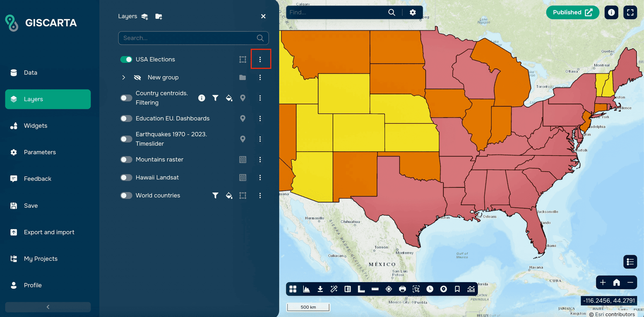Switch to the Widgets section in the sidebar

coord(35,125)
